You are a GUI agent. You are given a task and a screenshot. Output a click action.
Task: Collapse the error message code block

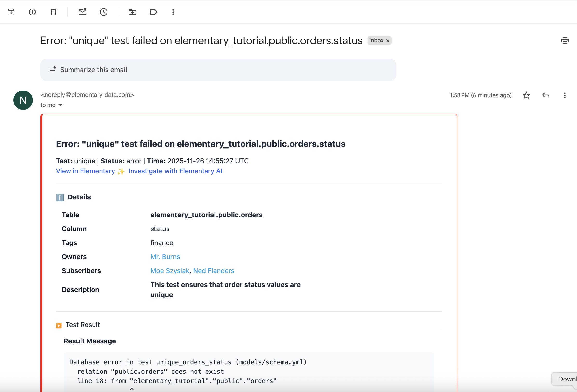[x=132, y=389]
